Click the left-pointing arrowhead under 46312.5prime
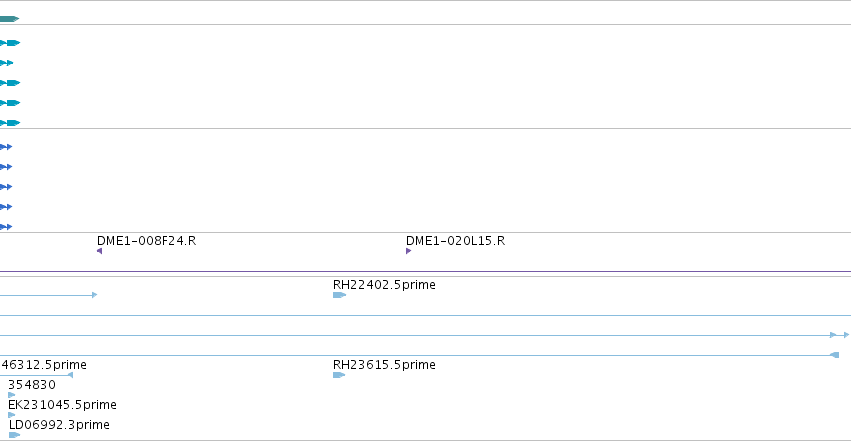The width and height of the screenshot is (851, 441). pyautogui.click(x=70, y=375)
